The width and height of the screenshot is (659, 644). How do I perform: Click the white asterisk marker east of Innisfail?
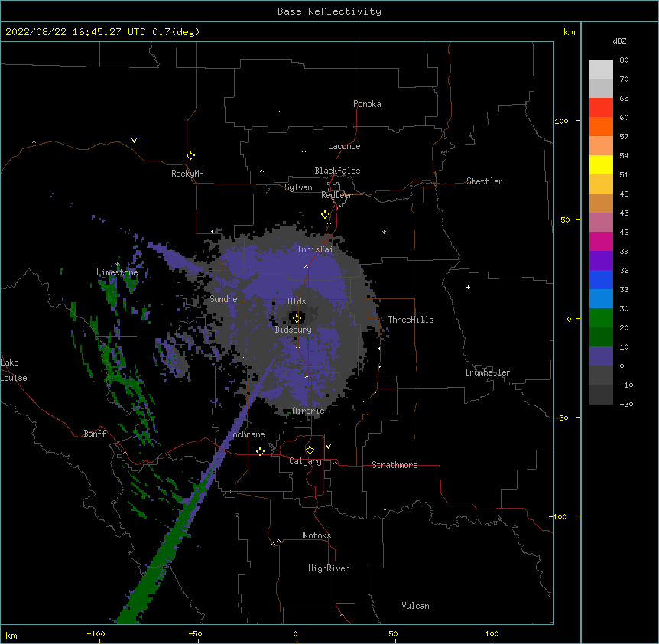[x=384, y=232]
